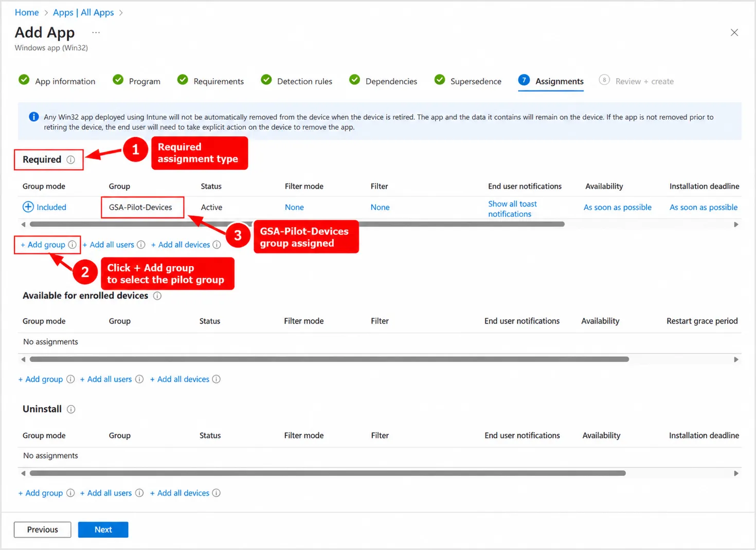
Task: Click Availability As soon as possible link
Action: [617, 207]
